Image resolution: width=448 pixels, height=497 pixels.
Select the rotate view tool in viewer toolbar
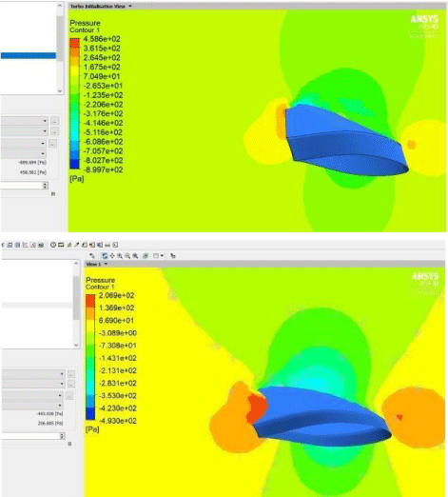point(105,255)
